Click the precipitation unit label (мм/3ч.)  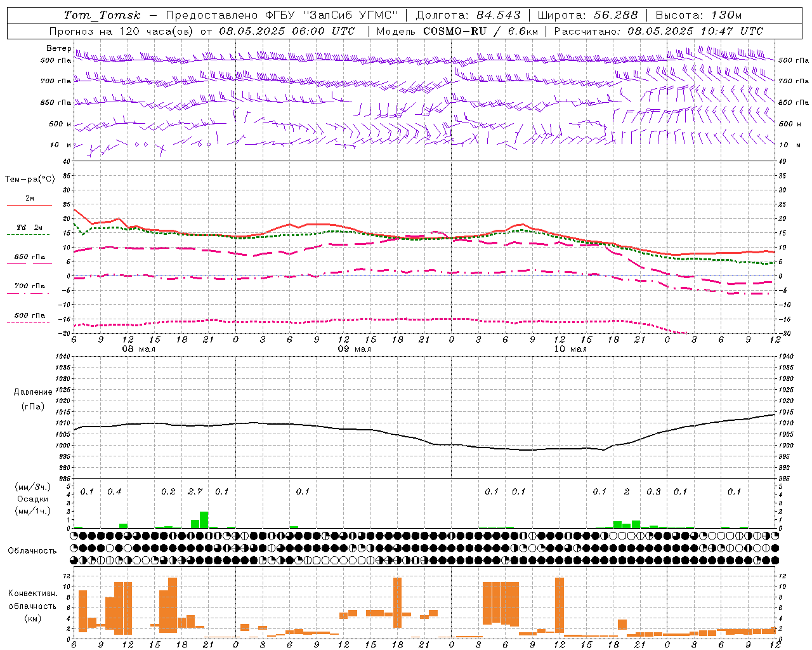pyautogui.click(x=32, y=487)
